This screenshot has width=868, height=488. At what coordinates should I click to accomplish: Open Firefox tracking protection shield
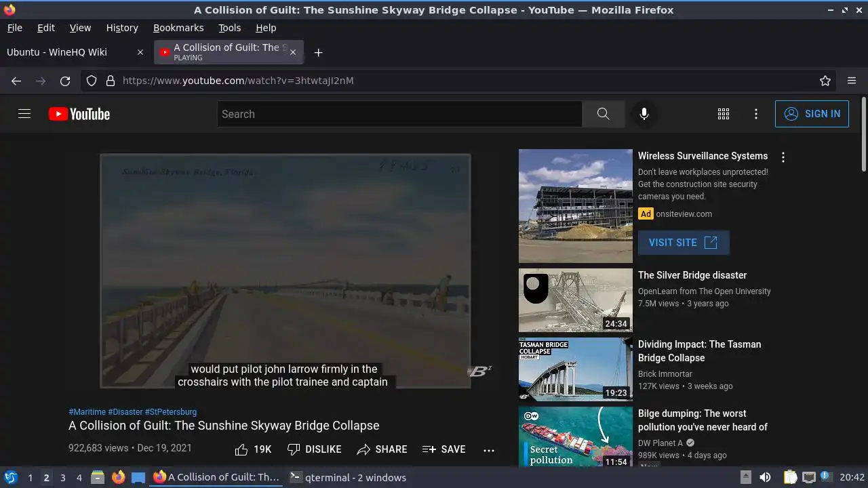(x=92, y=81)
